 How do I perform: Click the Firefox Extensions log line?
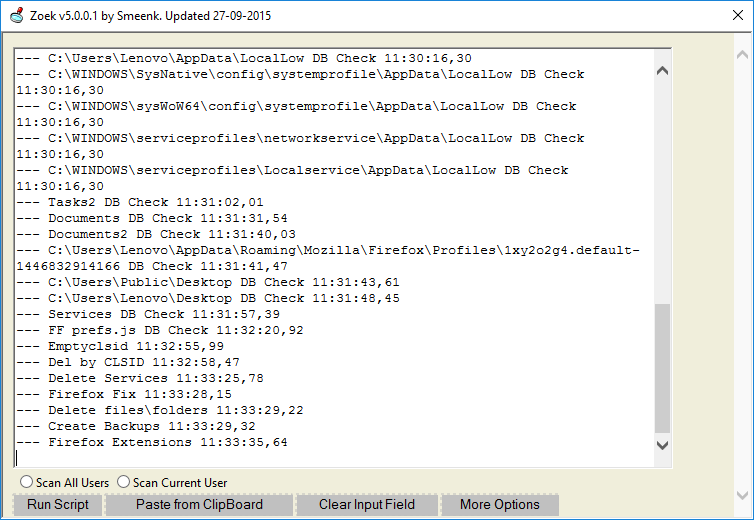(x=152, y=442)
